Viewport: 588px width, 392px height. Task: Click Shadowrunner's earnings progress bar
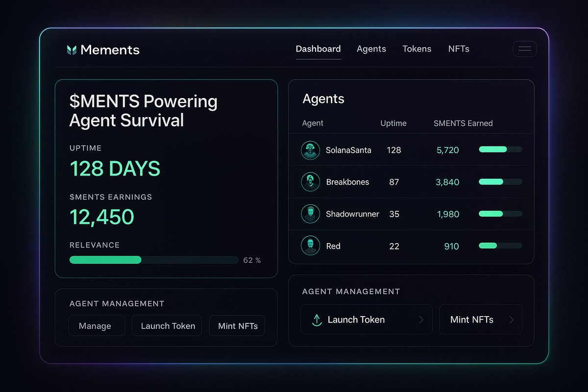pos(500,214)
